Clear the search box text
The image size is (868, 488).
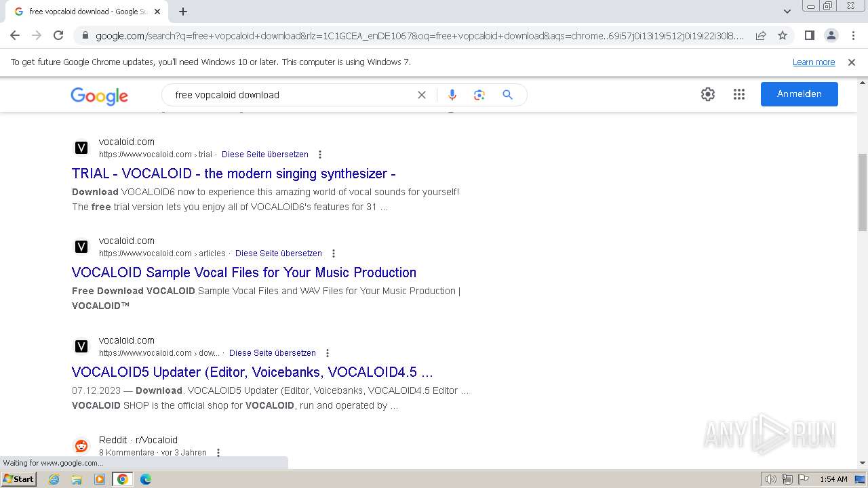[x=421, y=95]
